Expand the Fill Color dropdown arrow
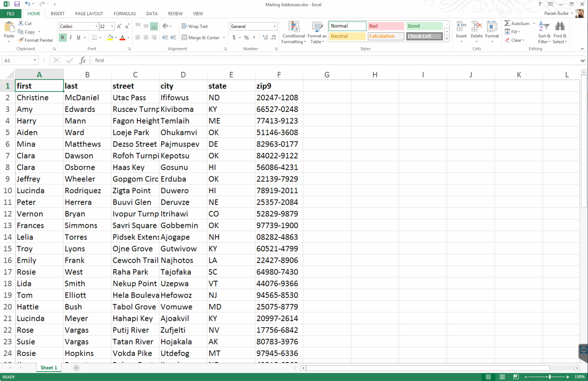Viewport: 588px width, 381px height. coord(116,38)
